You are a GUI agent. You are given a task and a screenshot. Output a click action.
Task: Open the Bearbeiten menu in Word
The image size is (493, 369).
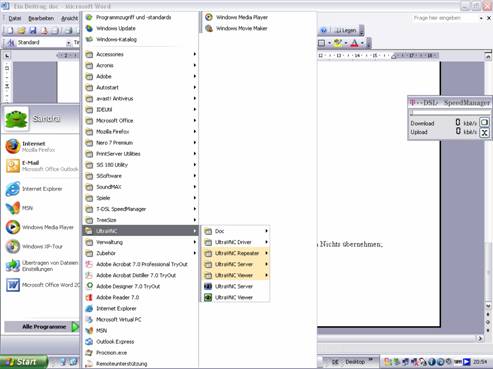(x=41, y=18)
